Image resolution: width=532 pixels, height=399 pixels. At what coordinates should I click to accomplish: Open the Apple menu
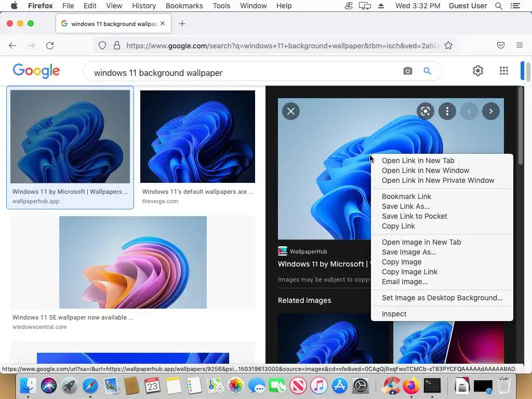pos(14,5)
